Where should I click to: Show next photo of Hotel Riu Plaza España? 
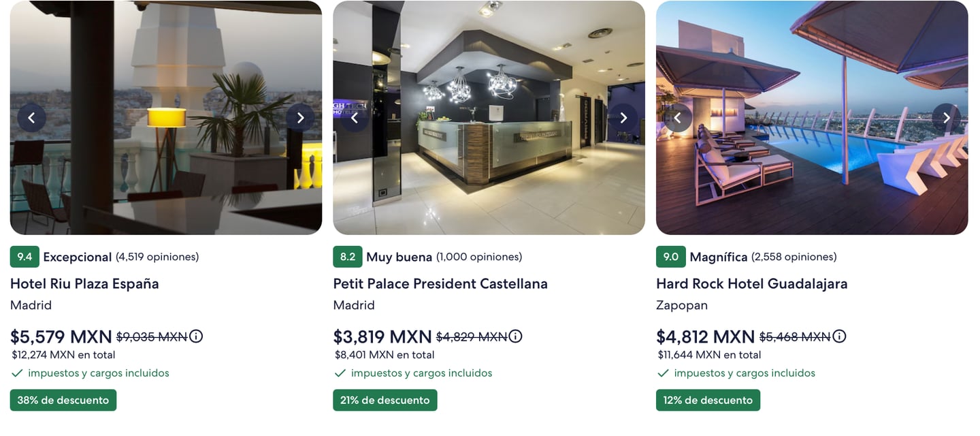click(300, 118)
